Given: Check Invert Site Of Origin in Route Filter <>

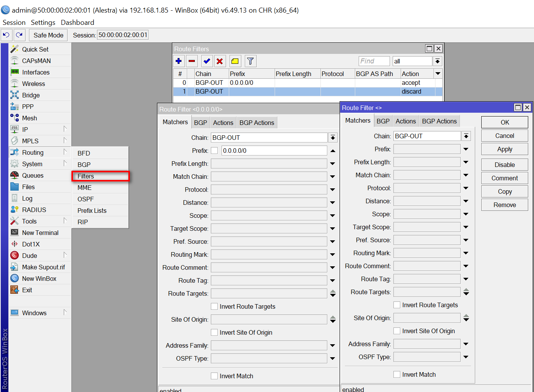Looking at the screenshot, I should [397, 331].
